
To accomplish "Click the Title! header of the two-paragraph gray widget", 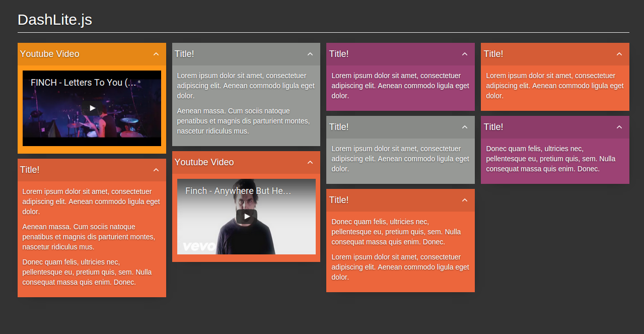I will point(184,54).
